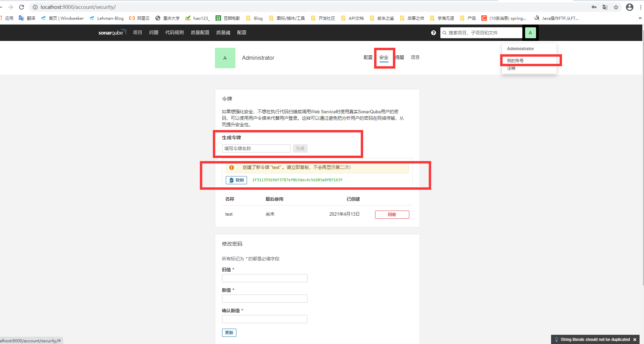Viewport: 644px width, 344px height.
Task: Open the (10条消息) spring bookmark
Action: tap(504, 18)
